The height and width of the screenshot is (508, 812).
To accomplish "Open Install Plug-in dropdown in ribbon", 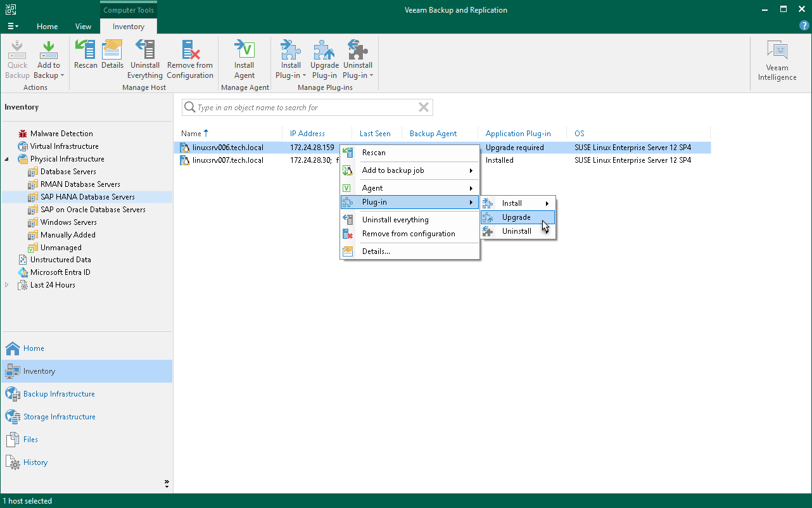I will (x=291, y=60).
